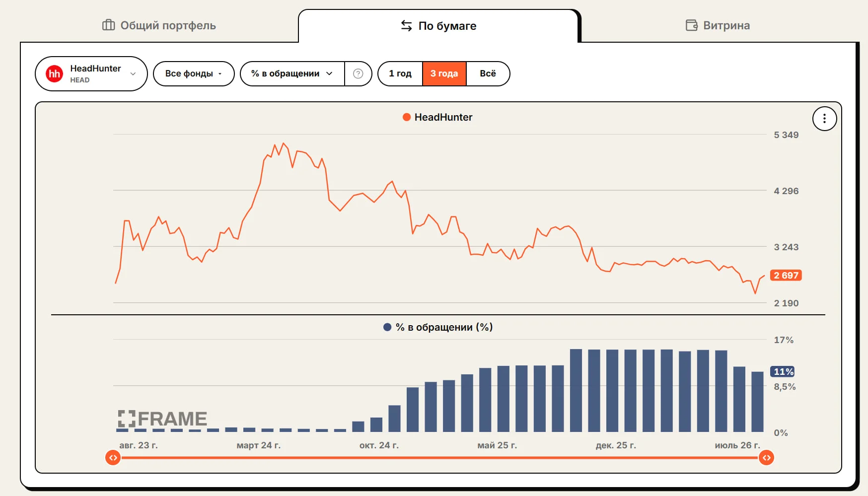Click the briefcase icon beside Общий портфель
Viewport: 868px width, 496px height.
coord(108,25)
